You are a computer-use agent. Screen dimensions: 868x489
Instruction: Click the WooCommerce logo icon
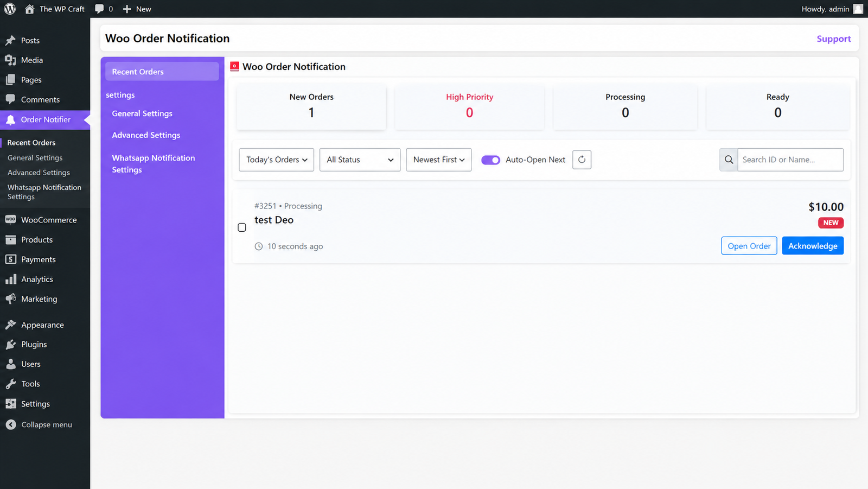[x=10, y=219]
